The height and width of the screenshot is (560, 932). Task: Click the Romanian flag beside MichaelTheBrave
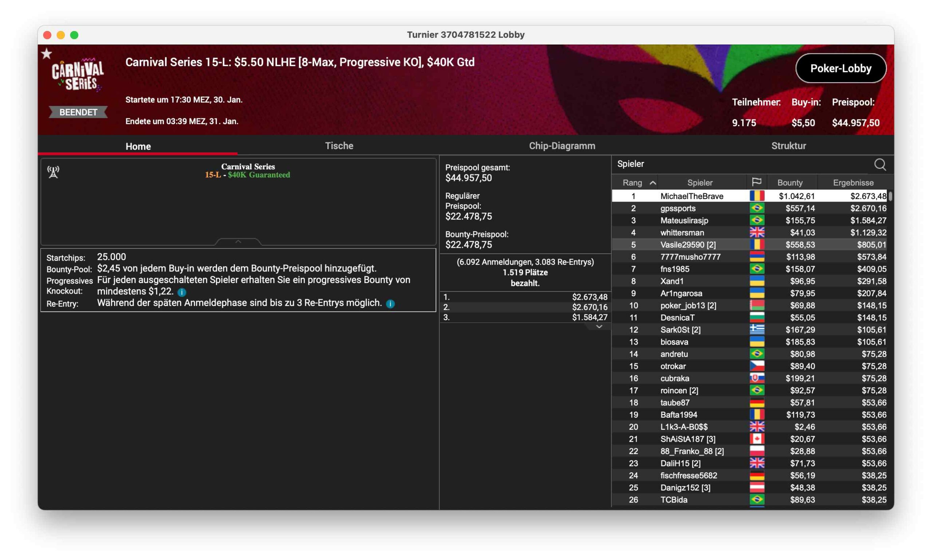tap(757, 196)
